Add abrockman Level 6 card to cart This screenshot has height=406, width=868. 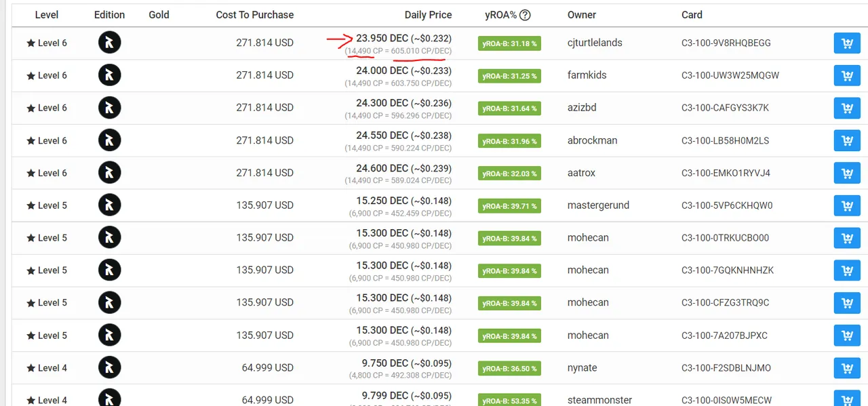pyautogui.click(x=847, y=141)
